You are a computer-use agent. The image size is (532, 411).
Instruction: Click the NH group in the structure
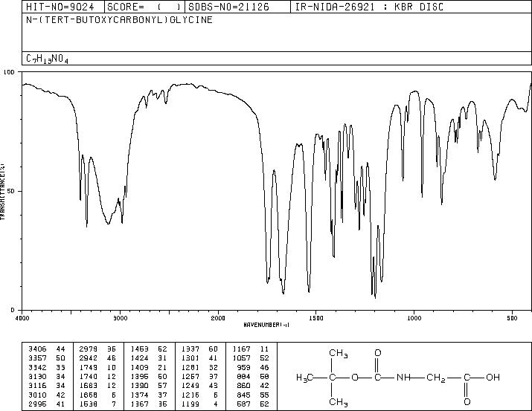click(x=404, y=377)
